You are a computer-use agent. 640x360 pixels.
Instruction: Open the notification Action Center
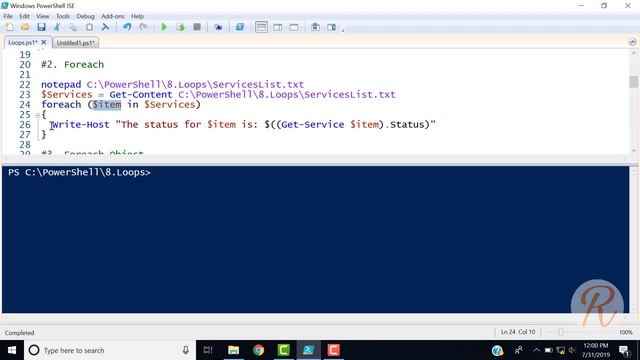tap(624, 350)
